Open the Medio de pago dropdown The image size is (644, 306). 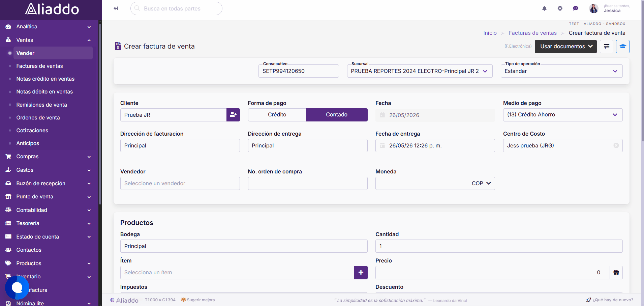tap(563, 115)
